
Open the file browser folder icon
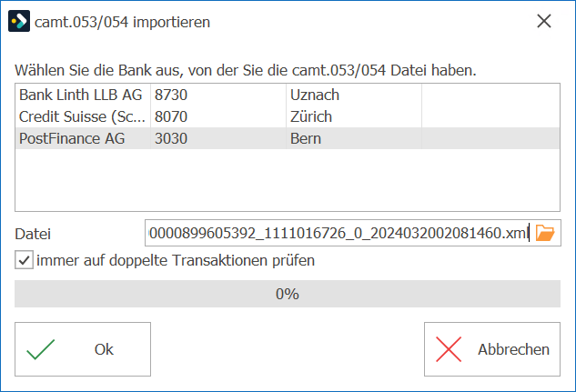[545, 233]
